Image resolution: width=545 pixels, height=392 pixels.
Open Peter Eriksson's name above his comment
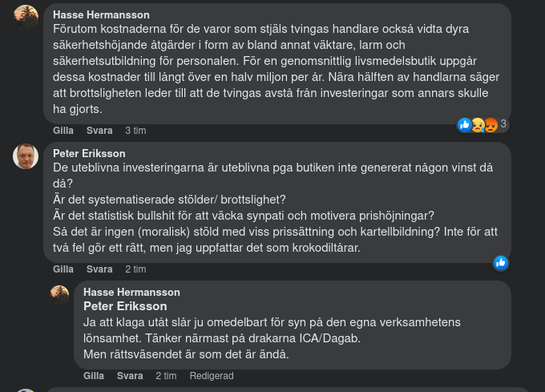(89, 153)
